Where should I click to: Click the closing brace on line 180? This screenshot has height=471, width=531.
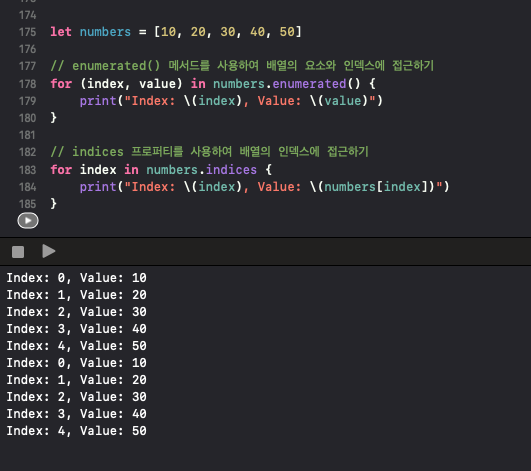click(54, 117)
